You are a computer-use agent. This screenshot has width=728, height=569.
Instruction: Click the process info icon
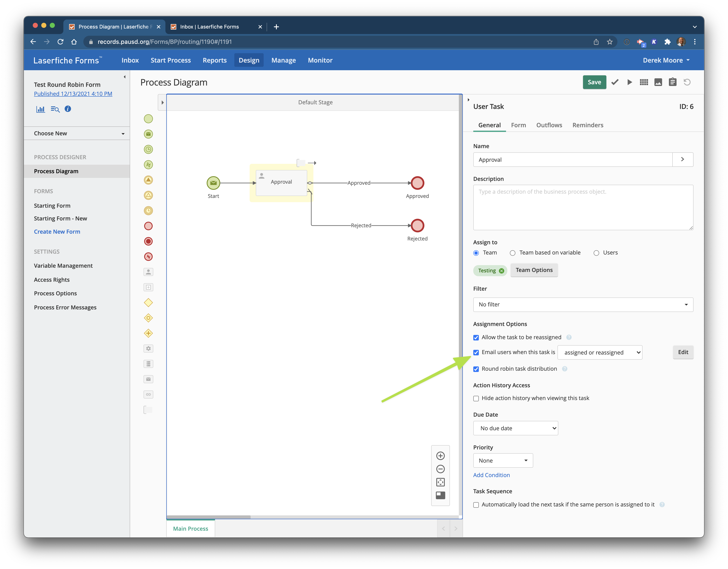coord(68,109)
